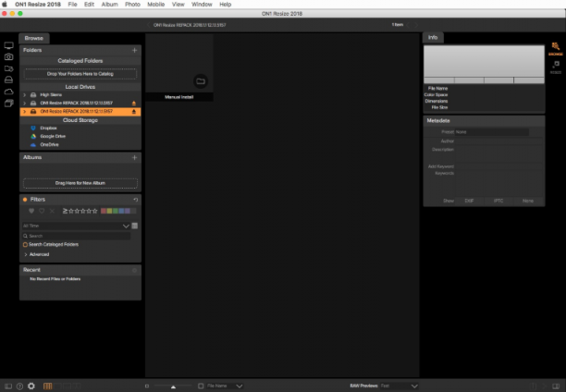Show EXIF metadata
The height and width of the screenshot is (392, 566).
click(x=469, y=201)
